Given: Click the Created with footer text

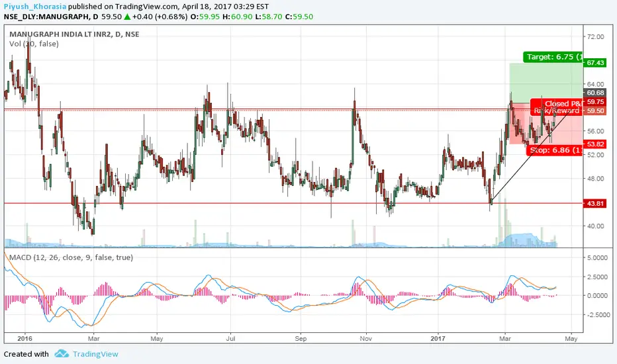Looking at the screenshot, I should coord(26,354).
